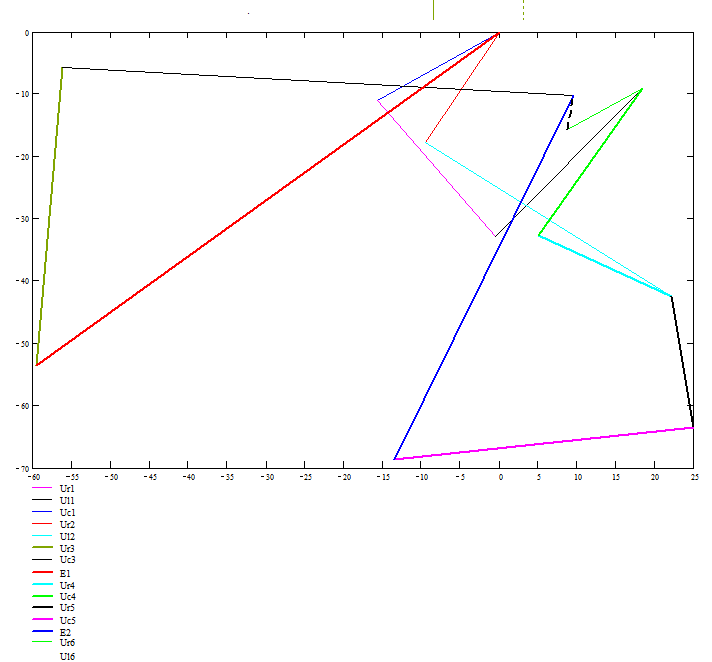Click the -35 x-axis tick label
The height and width of the screenshot is (662, 712).
point(227,477)
